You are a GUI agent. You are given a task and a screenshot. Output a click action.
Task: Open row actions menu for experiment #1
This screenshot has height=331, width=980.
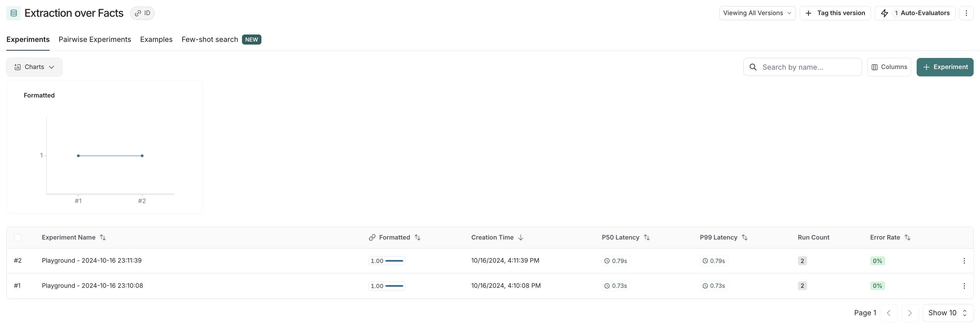[x=964, y=286]
